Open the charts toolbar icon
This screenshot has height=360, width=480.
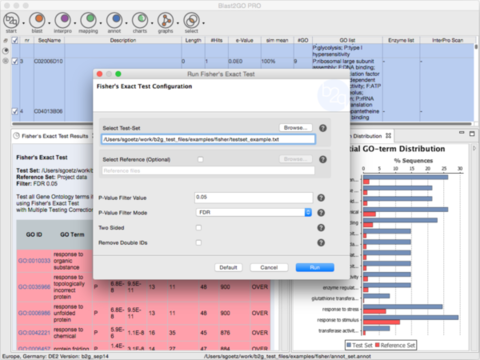pos(140,21)
